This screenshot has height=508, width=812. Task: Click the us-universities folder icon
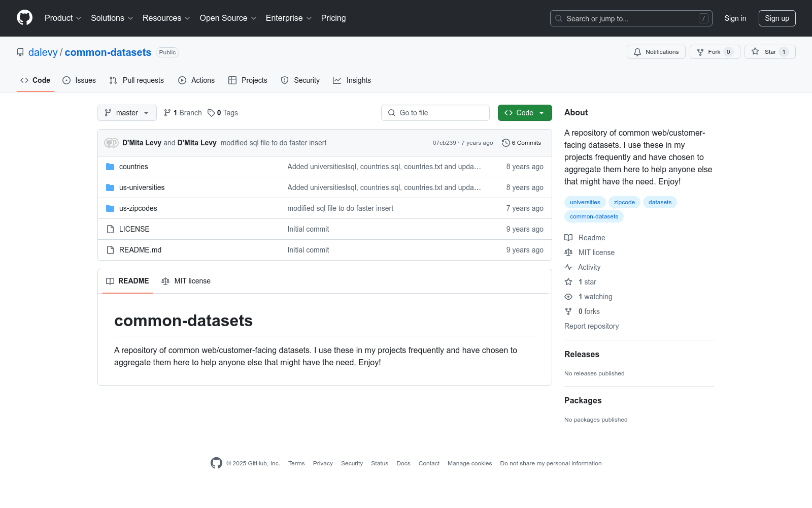pyautogui.click(x=110, y=187)
